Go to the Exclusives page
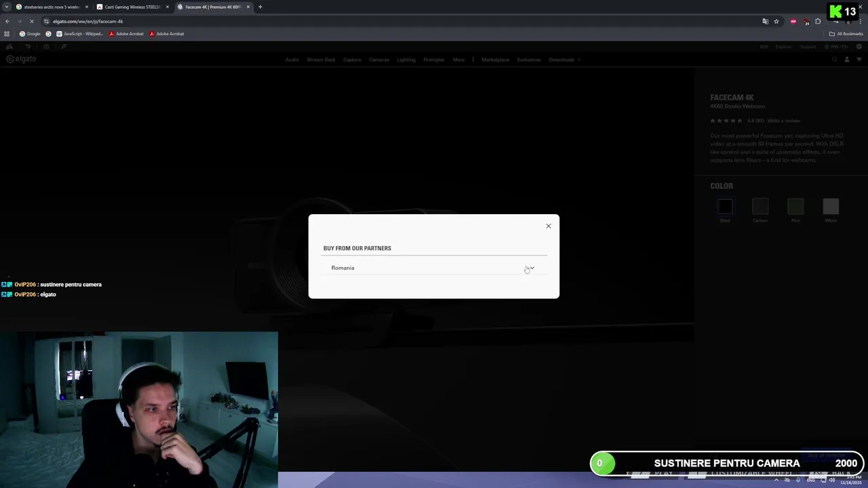The height and width of the screenshot is (488, 868). tap(529, 60)
